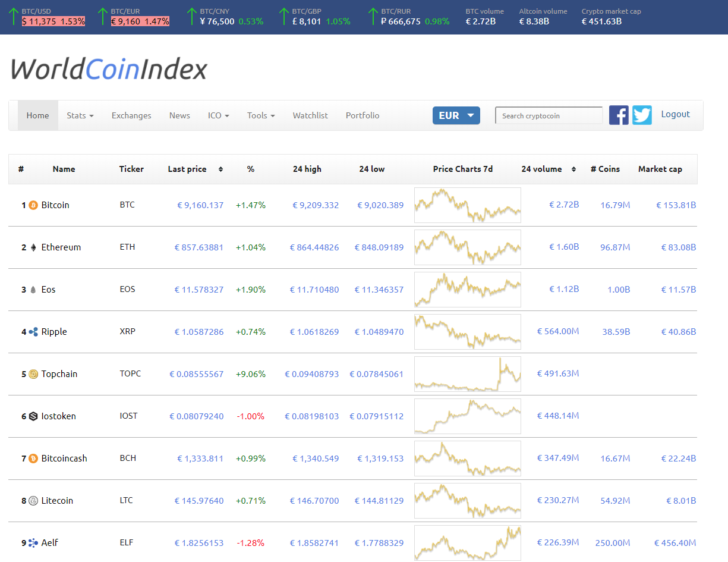
Task: Click the EOS ticker cell
Action: tap(127, 290)
